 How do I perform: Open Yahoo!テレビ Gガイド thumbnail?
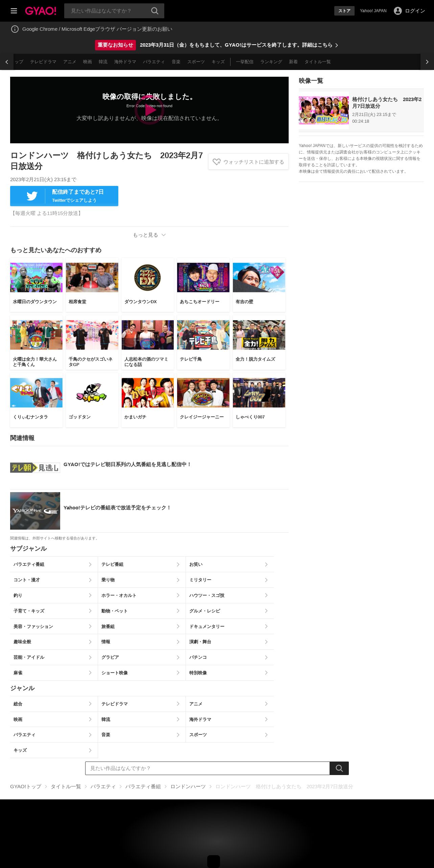tap(35, 511)
